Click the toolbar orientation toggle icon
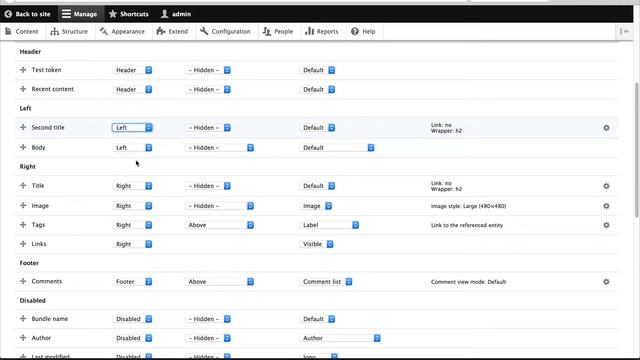This screenshot has width=640, height=360. [x=624, y=31]
